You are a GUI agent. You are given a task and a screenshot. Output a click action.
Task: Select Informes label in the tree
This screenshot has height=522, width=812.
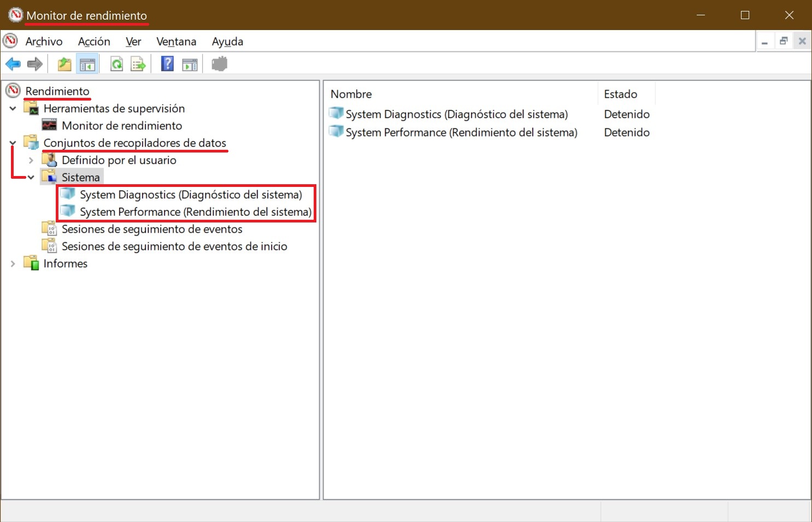coord(66,263)
